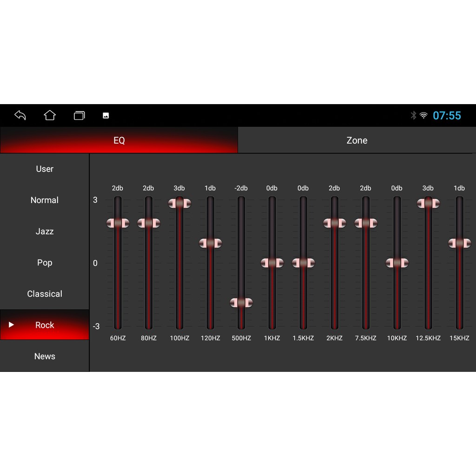
Task: Click the 1KHZ band slider knob
Action: pyautogui.click(x=272, y=263)
